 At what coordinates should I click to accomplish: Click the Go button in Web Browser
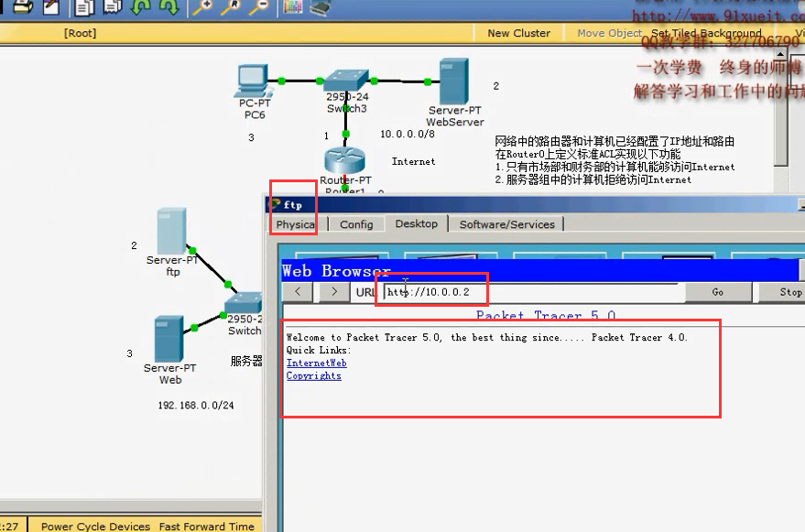pyautogui.click(x=717, y=292)
